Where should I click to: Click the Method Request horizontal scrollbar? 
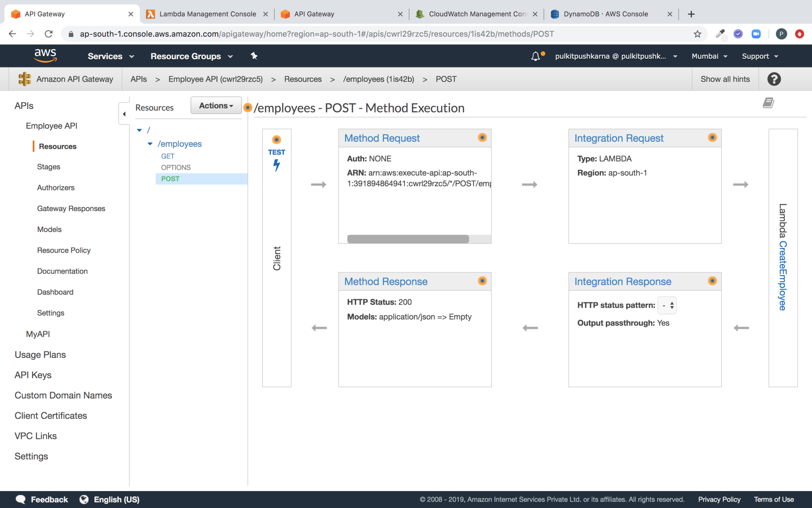point(408,239)
